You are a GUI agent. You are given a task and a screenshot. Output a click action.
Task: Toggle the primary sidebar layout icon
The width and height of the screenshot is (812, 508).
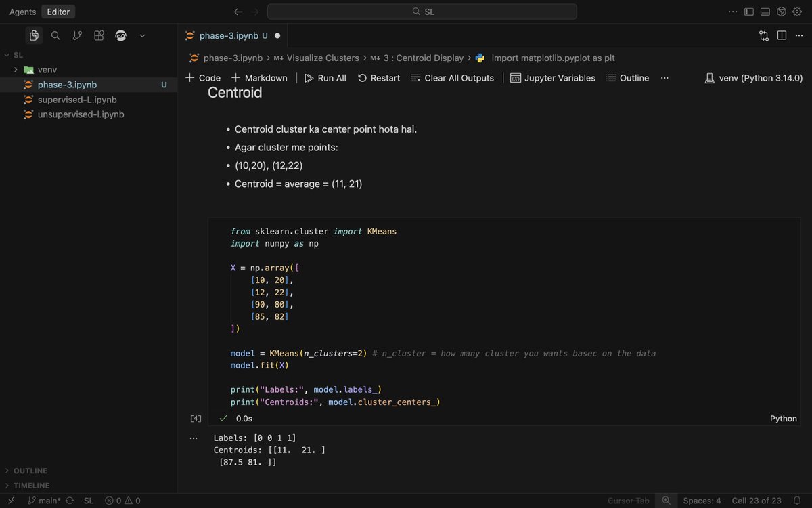click(749, 12)
